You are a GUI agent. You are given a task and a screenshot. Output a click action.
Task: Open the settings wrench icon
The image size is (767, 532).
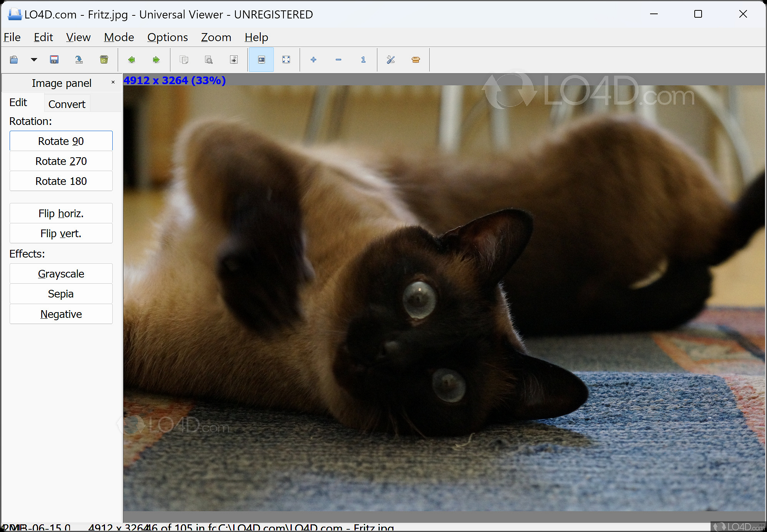click(391, 60)
